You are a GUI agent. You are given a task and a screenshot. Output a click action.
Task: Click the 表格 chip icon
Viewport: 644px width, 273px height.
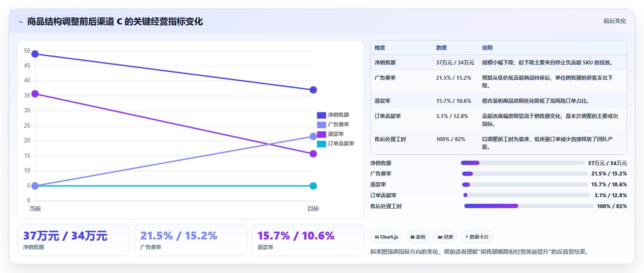point(413,237)
